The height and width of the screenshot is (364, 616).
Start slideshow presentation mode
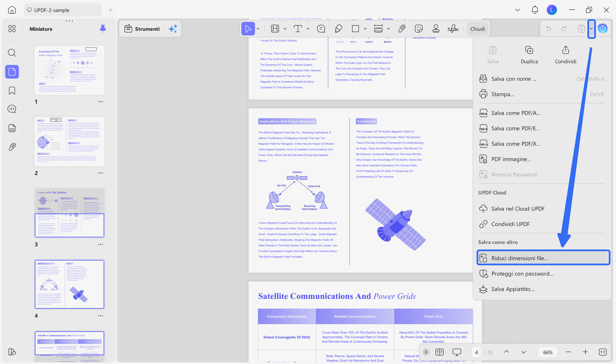(x=457, y=352)
